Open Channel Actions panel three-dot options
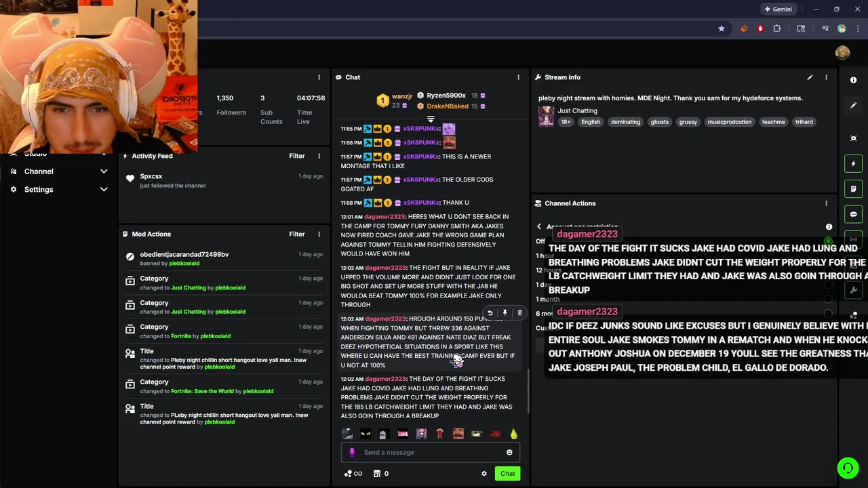868x488 pixels. click(x=826, y=203)
